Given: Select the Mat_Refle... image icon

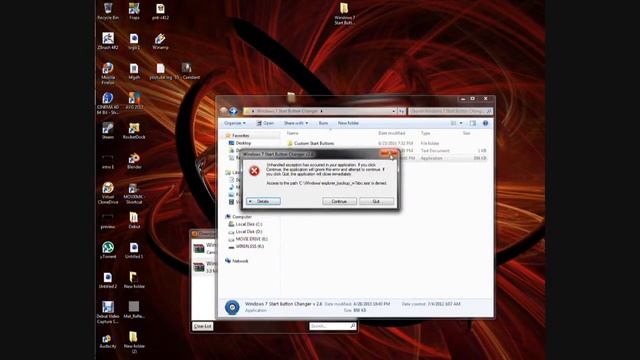Looking at the screenshot, I should (134, 309).
